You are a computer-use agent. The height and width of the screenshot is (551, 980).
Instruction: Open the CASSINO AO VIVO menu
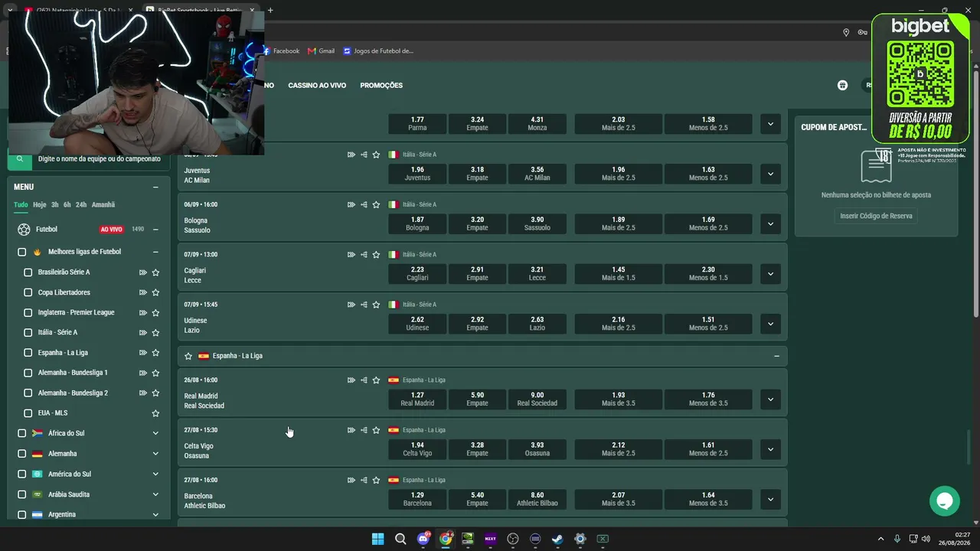(x=317, y=86)
